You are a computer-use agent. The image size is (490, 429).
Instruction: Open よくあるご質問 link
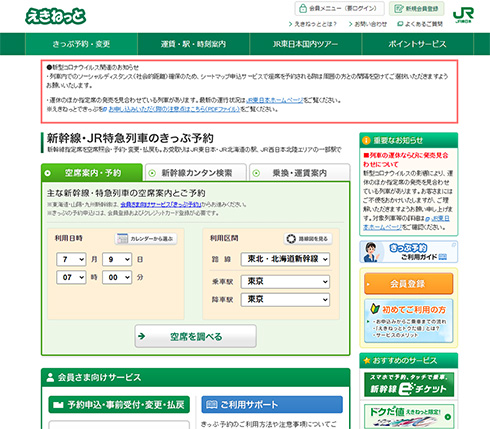coord(420,24)
